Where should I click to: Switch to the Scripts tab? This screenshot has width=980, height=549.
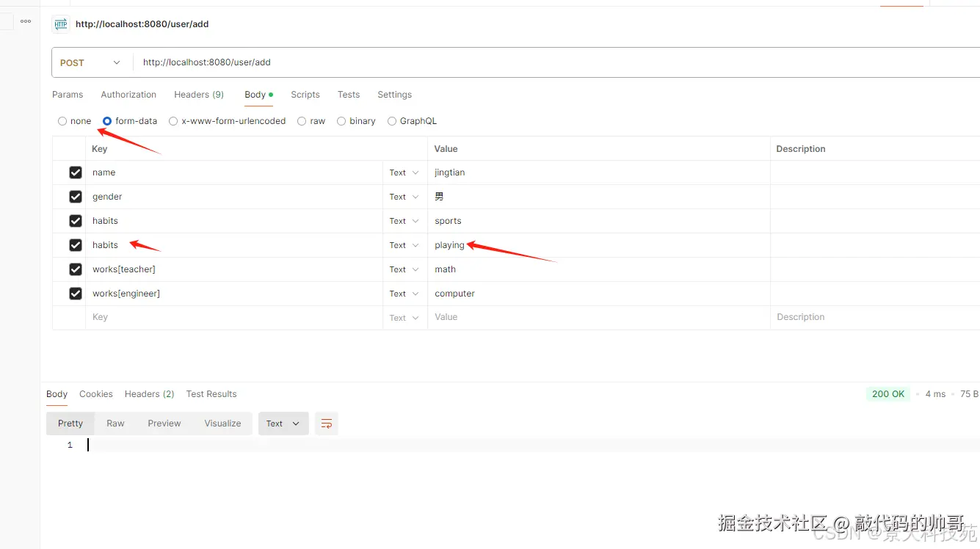[x=305, y=95]
